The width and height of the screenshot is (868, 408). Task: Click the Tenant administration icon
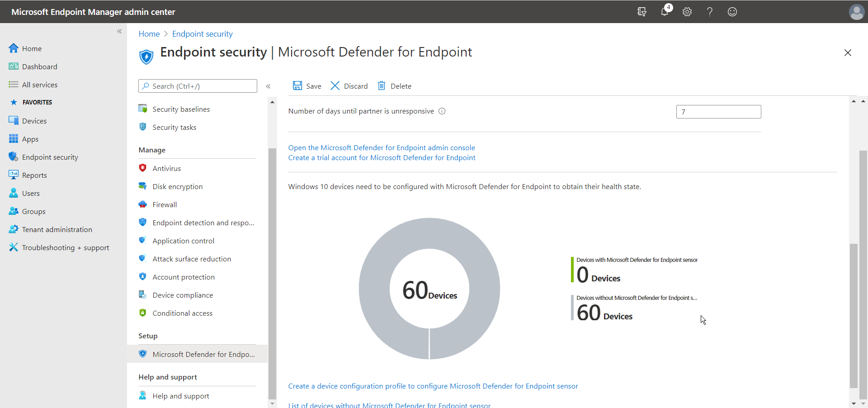[14, 229]
